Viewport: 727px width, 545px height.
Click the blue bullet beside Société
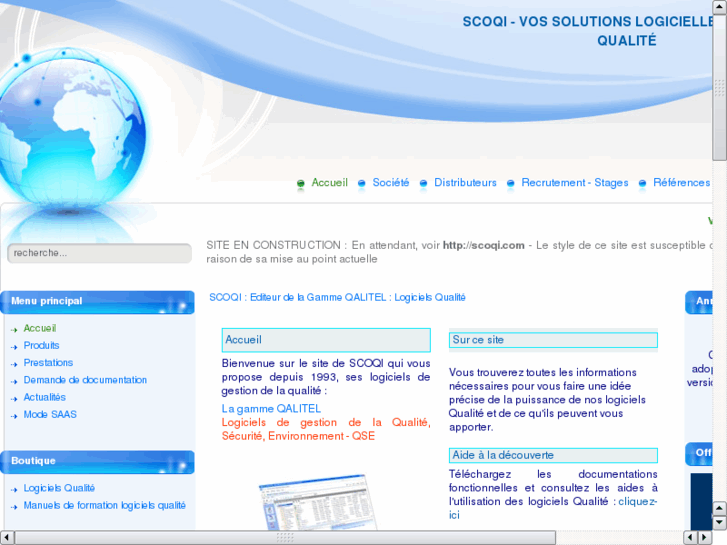[x=362, y=183]
